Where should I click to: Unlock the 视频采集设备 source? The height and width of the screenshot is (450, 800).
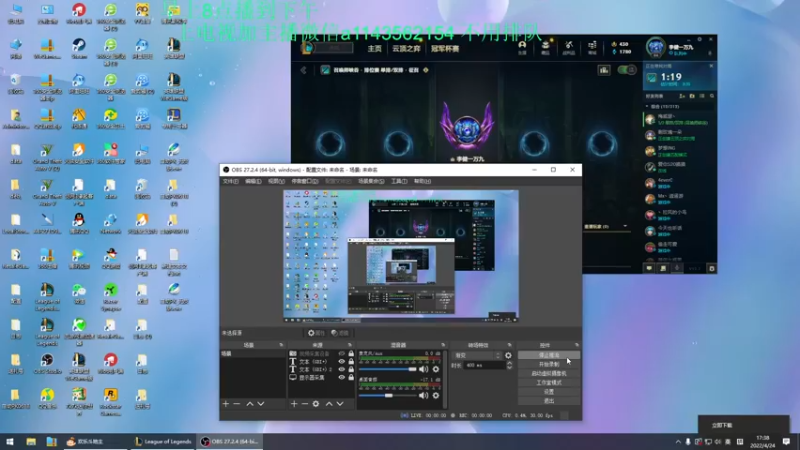click(351, 353)
